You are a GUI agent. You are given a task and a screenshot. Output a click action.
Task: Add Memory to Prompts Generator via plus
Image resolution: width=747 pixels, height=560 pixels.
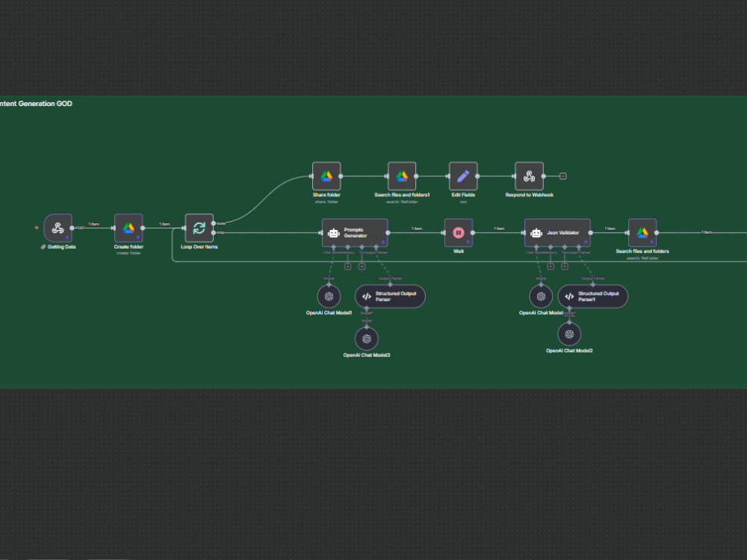pyautogui.click(x=348, y=267)
